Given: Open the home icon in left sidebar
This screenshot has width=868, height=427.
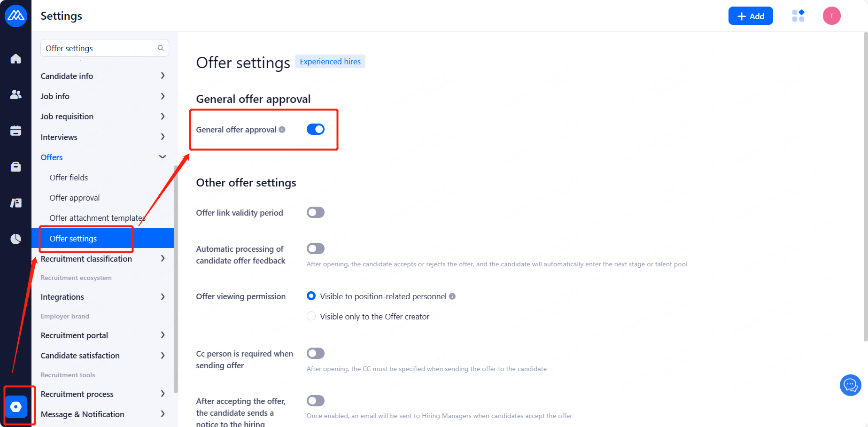Looking at the screenshot, I should click(16, 59).
